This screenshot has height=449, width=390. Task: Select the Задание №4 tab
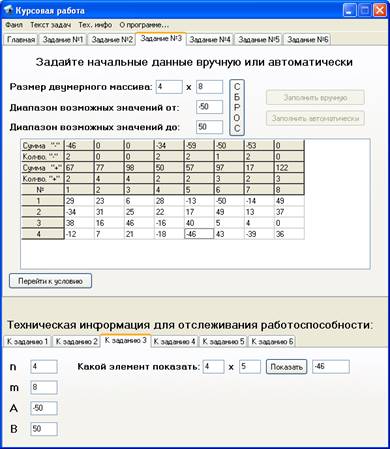coord(210,39)
